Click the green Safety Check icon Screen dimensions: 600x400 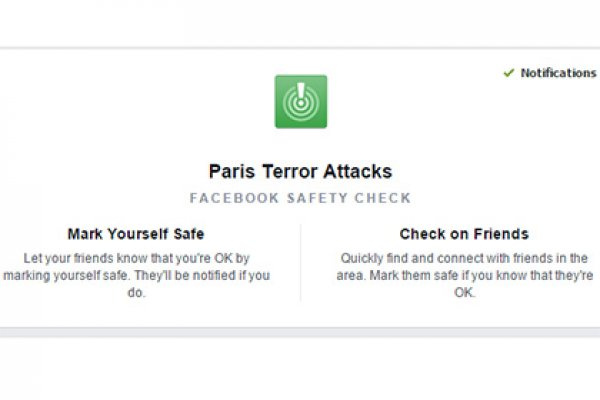301,101
